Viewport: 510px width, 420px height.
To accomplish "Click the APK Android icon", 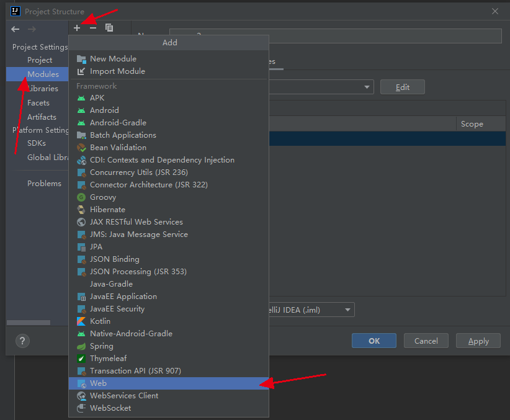I will (x=81, y=98).
